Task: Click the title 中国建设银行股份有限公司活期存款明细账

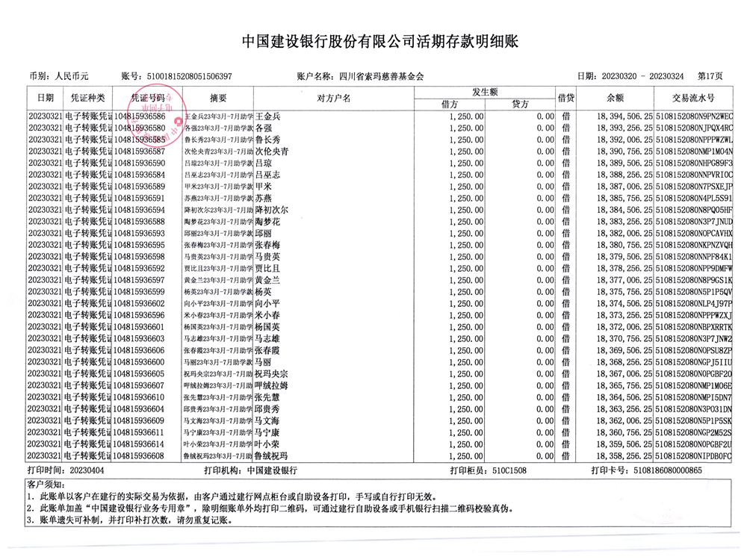Action: [x=379, y=41]
